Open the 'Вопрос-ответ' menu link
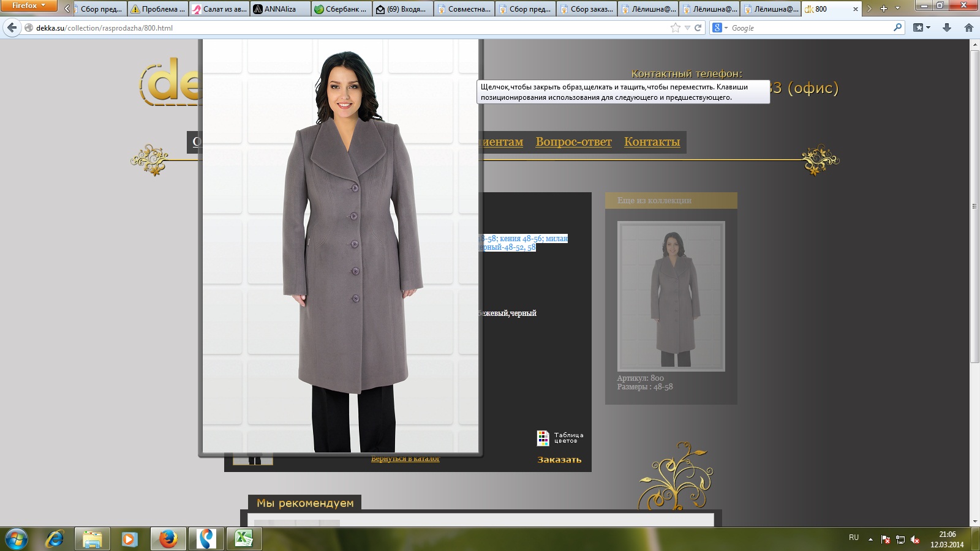The image size is (980, 551). [x=573, y=141]
